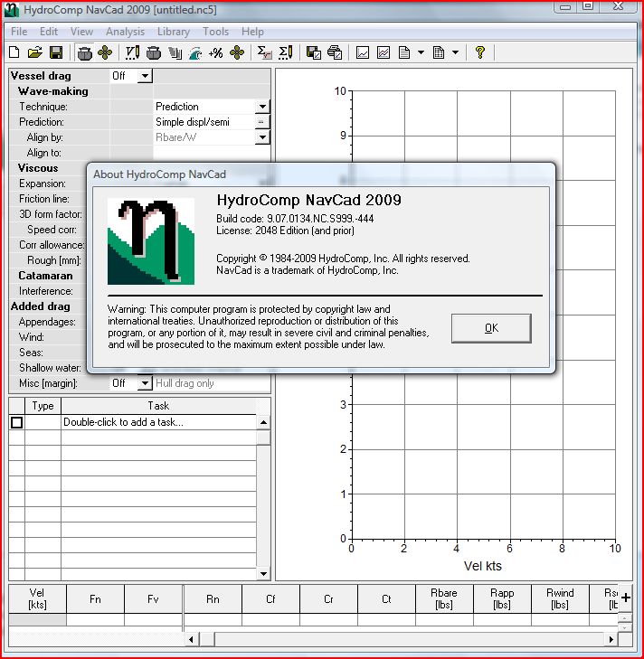Open the Vessel drag Off dropdown
The height and width of the screenshot is (659, 644).
click(x=145, y=76)
